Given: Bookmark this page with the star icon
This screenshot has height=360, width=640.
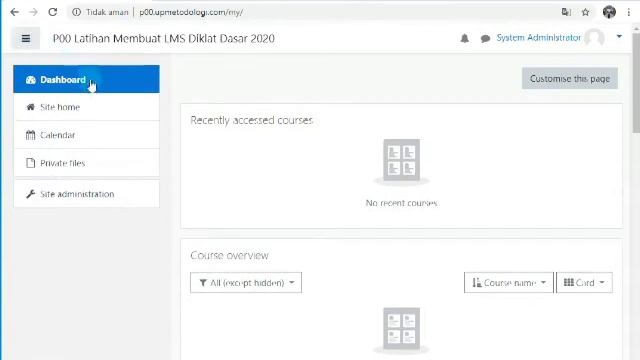Looking at the screenshot, I should click(586, 12).
